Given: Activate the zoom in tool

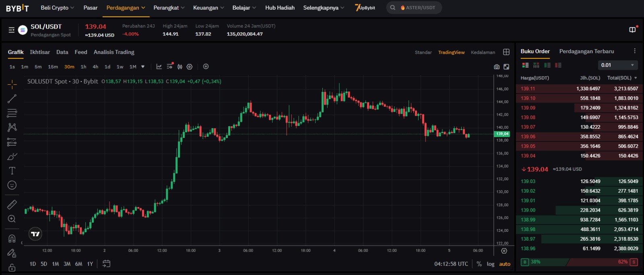Looking at the screenshot, I should (x=12, y=219).
